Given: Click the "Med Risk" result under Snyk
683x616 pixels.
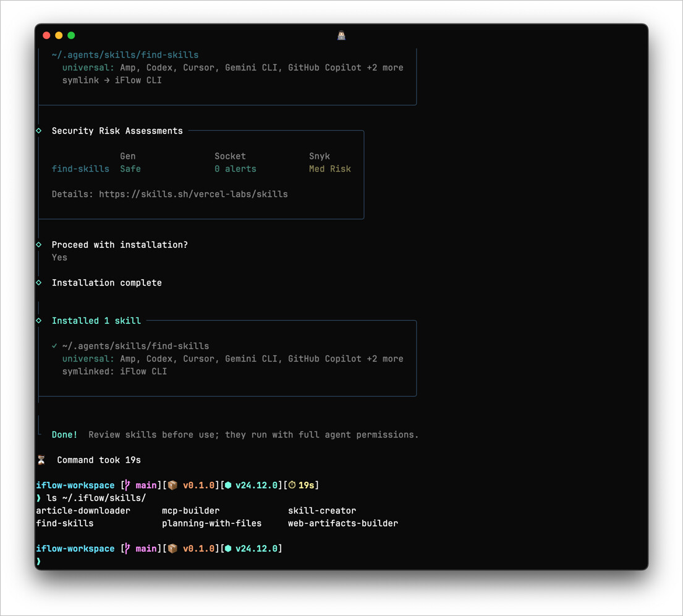Looking at the screenshot, I should tap(329, 169).
